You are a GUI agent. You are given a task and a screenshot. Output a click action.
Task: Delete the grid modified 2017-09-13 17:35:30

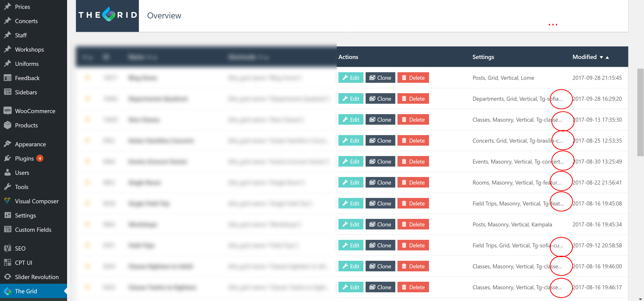pos(413,120)
